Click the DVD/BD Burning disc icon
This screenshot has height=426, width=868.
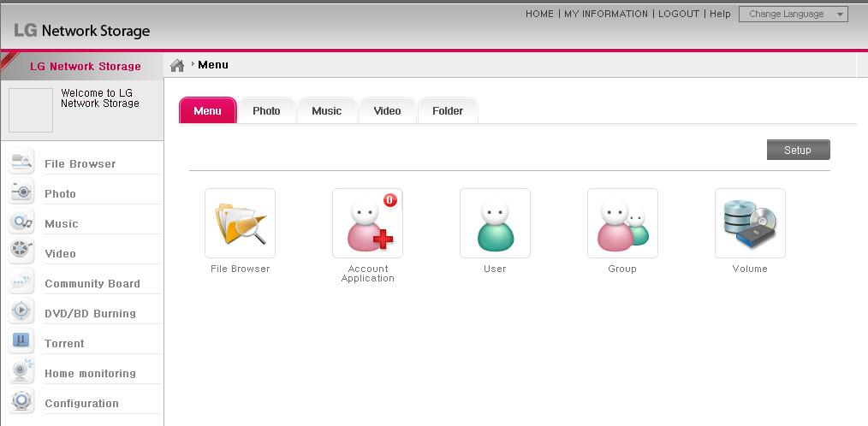(x=21, y=311)
